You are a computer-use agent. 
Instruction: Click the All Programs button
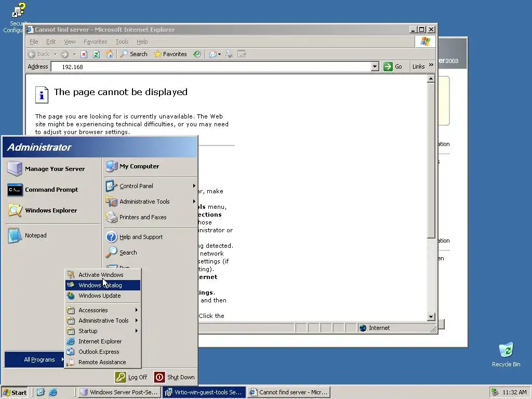[x=35, y=360]
